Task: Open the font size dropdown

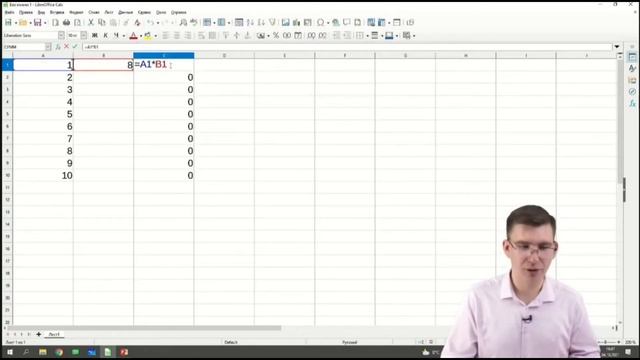Action: click(84, 36)
